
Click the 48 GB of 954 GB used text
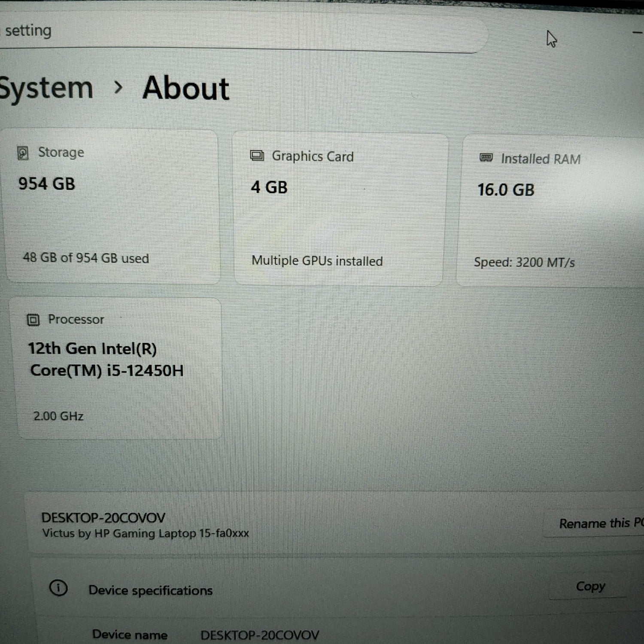86,258
